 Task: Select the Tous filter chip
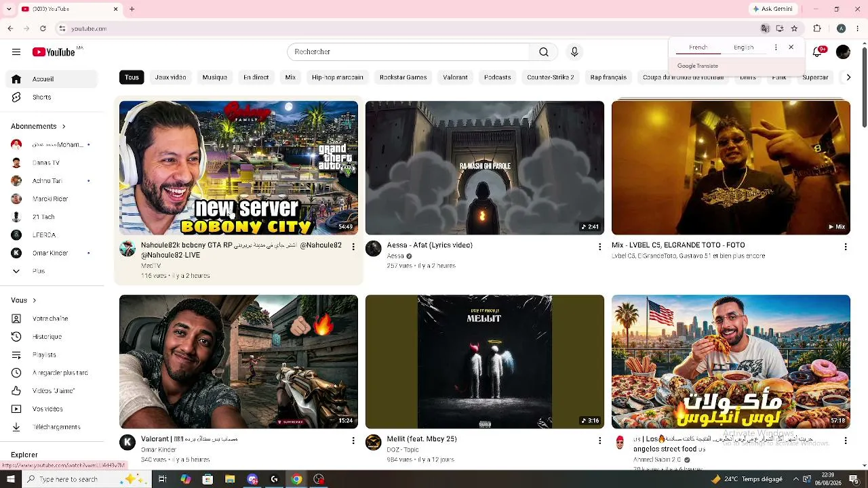(132, 77)
